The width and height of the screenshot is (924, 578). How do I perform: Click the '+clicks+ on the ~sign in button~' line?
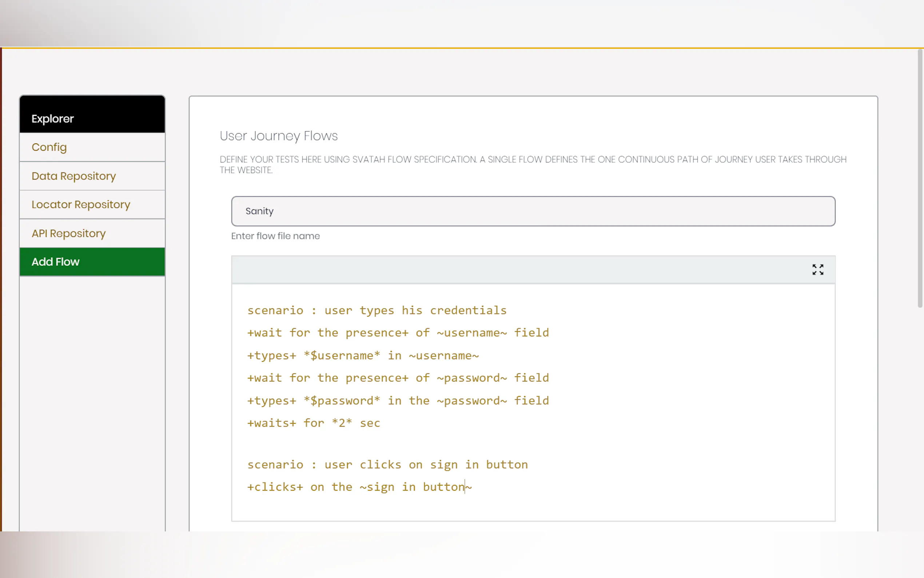tap(359, 487)
